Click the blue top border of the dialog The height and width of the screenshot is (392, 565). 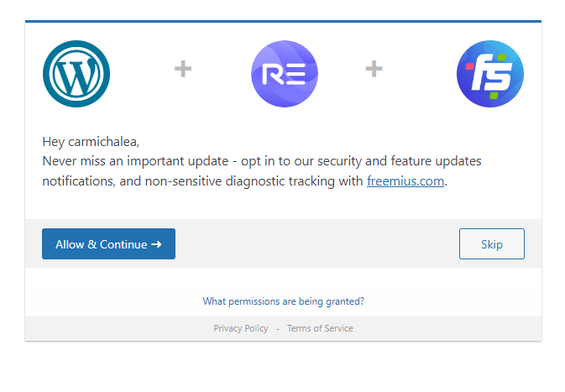(x=283, y=21)
